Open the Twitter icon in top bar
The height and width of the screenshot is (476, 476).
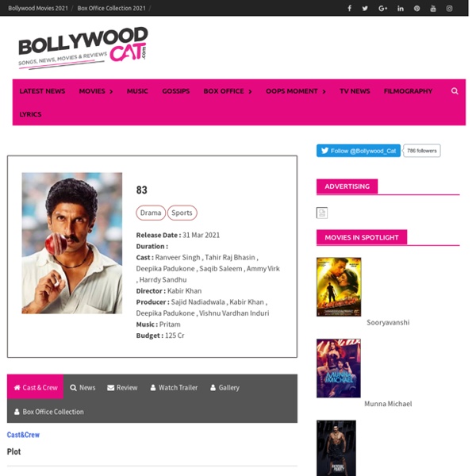pyautogui.click(x=365, y=9)
